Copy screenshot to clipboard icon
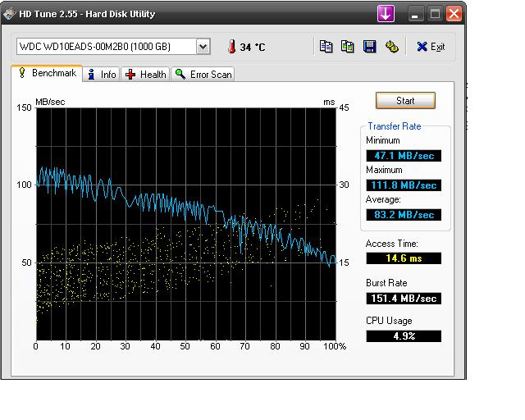Viewport: 525px width, 420px height. 347,47
